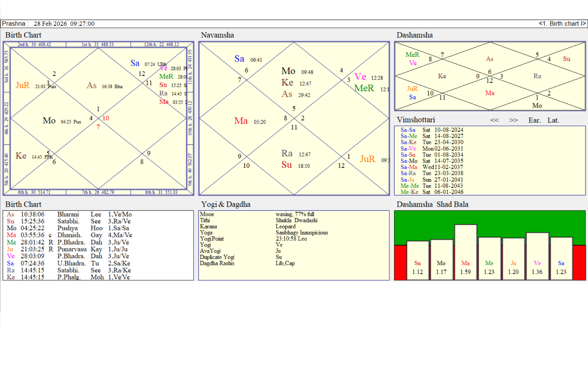The height and width of the screenshot is (392, 588).
Task: Click the Sun bar in Shad Bala
Action: click(417, 260)
